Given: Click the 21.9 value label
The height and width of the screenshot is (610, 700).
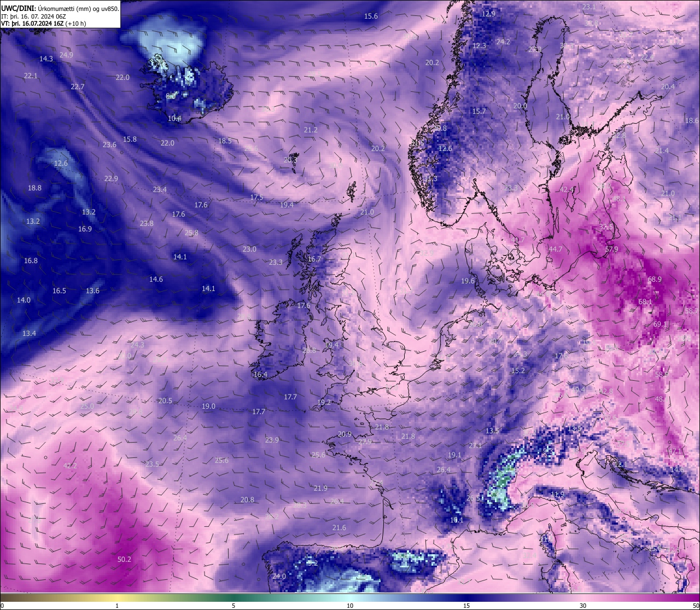Looking at the screenshot, I should [320, 489].
